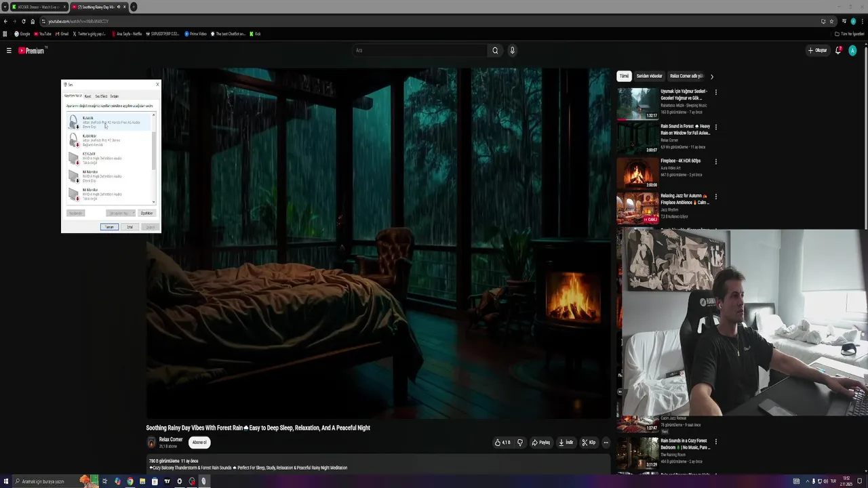Open Gmail bookmark
The width and height of the screenshot is (868, 488).
click(x=62, y=34)
